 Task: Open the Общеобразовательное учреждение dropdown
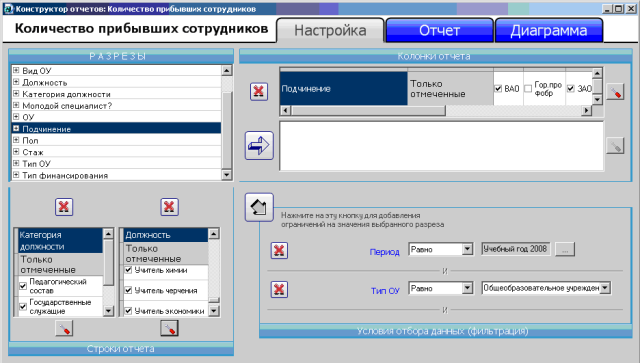(x=605, y=288)
